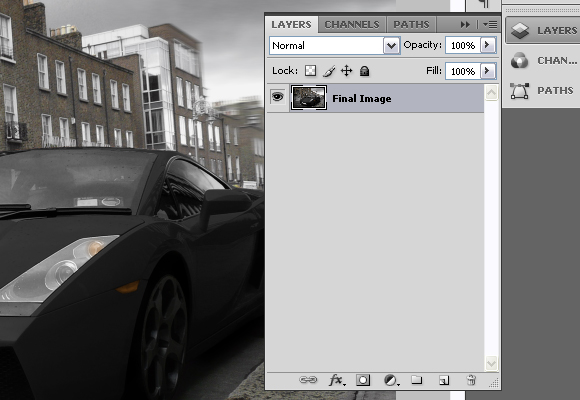Screen dimensions: 580x400
Task: Create a new group folder
Action: (417, 380)
